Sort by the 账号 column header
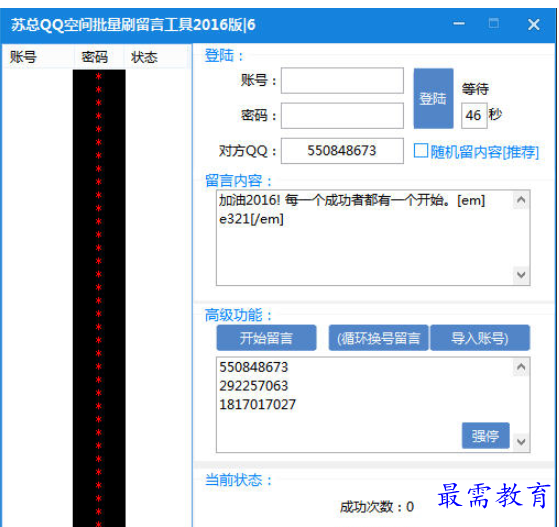 (38, 57)
